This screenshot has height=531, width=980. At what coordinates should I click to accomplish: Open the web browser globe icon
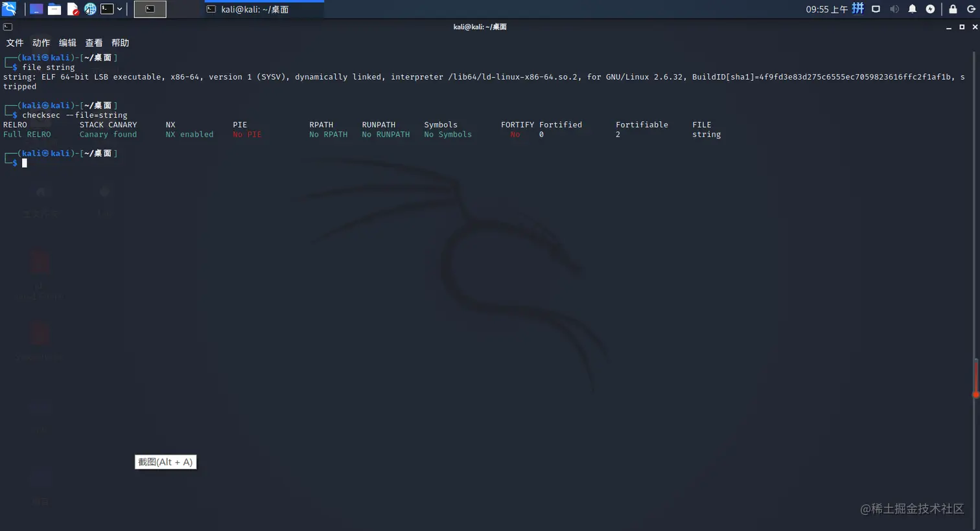[x=90, y=9]
